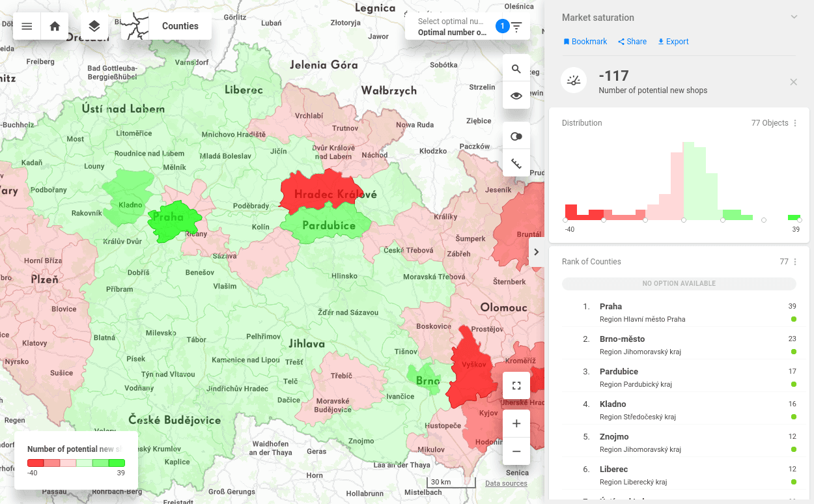Viewport: 814px width, 504px height.
Task: Open the Distribution panel kebab menu
Action: click(794, 122)
